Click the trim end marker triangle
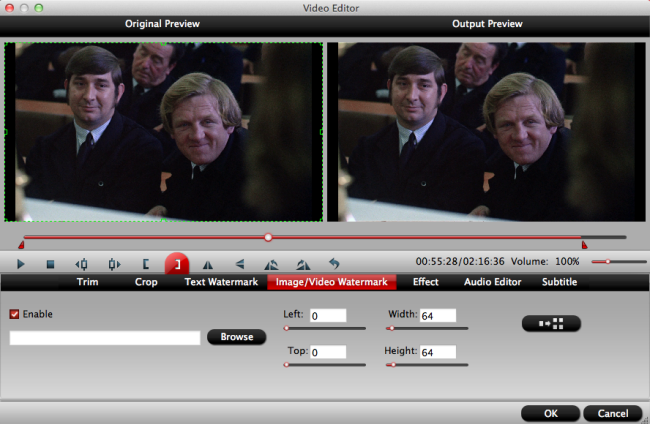Image resolution: width=650 pixels, height=424 pixels. point(585,245)
